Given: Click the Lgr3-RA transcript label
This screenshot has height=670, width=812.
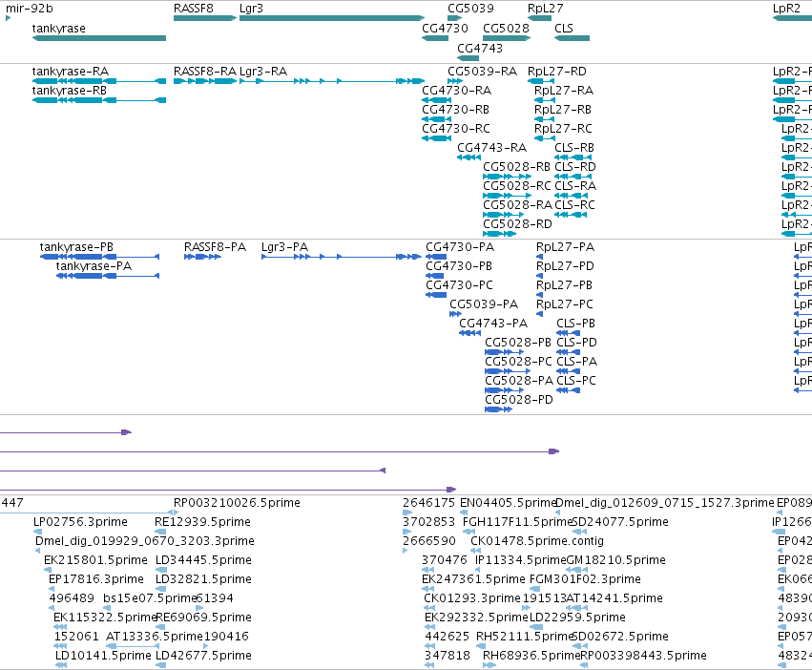Looking at the screenshot, I should [263, 72].
